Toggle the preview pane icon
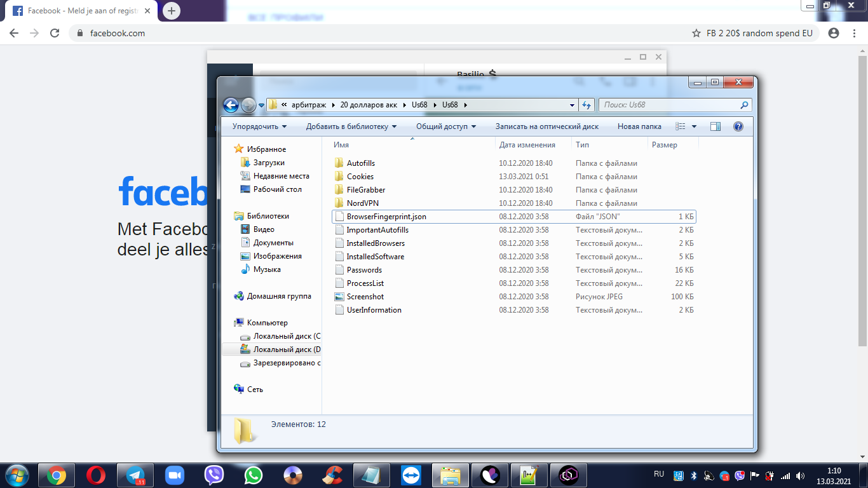The image size is (868, 488). [x=715, y=126]
